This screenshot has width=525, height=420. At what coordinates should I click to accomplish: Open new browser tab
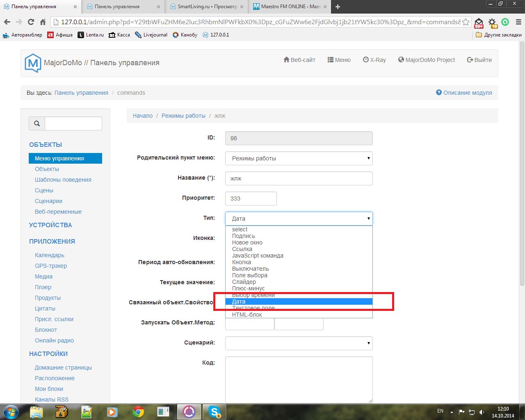point(338,7)
